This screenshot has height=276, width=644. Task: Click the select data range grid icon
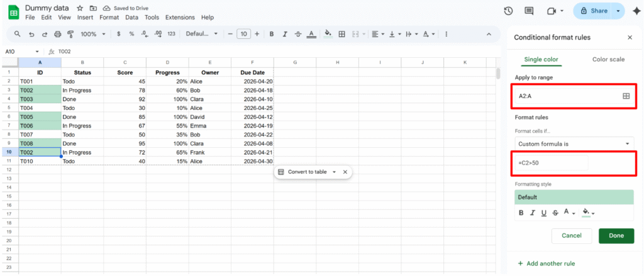coord(626,96)
